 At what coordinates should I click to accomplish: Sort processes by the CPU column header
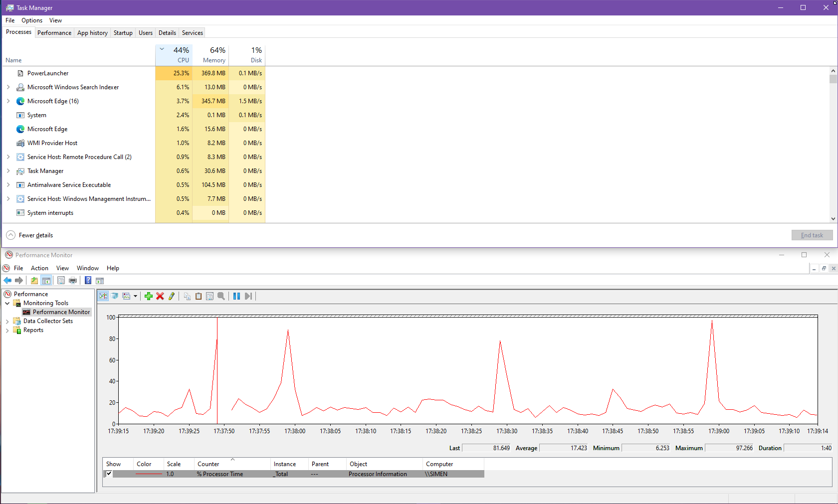tap(174, 55)
